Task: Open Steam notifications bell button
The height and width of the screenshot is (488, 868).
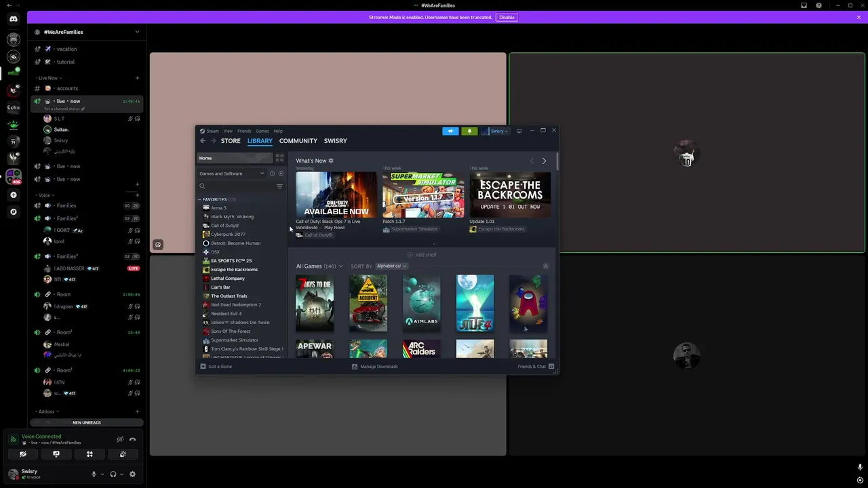Action: 469,131
